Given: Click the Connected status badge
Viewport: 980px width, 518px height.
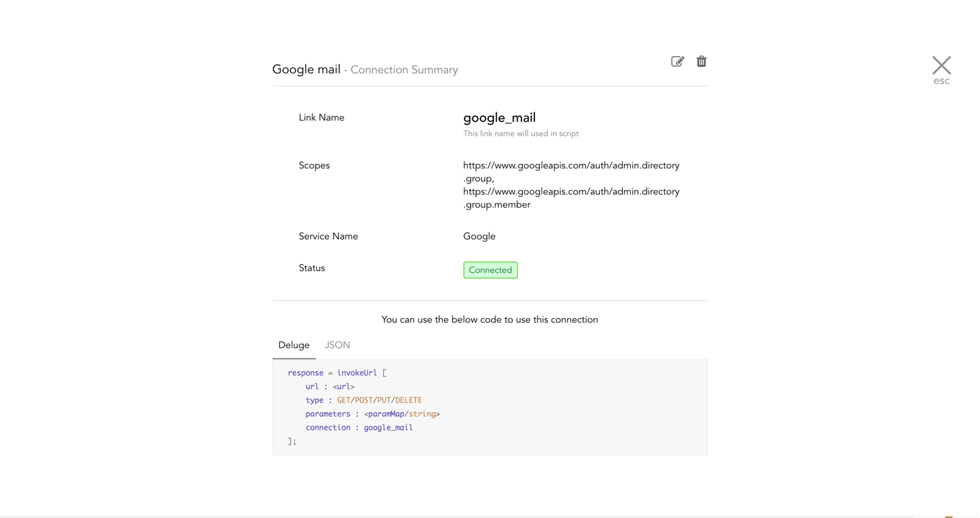Looking at the screenshot, I should point(490,270).
